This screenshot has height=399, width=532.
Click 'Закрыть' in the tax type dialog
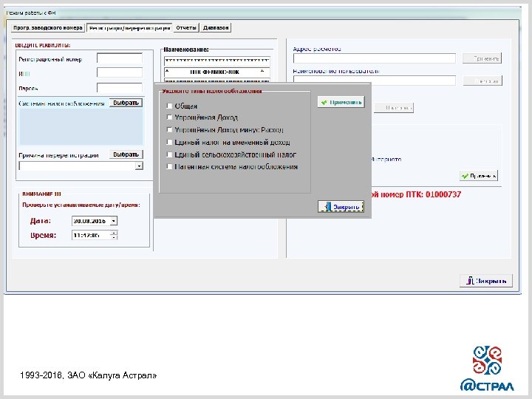pos(341,207)
